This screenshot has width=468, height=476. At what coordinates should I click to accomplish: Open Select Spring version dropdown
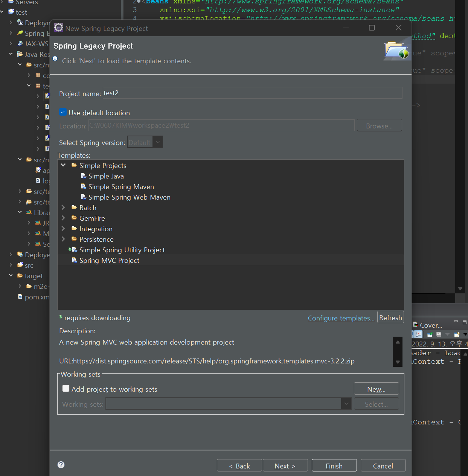tap(158, 142)
